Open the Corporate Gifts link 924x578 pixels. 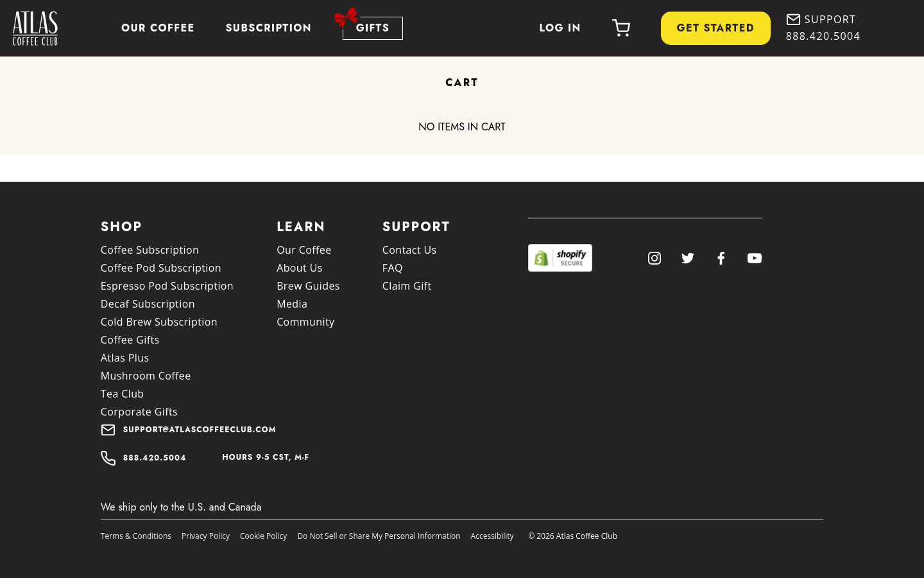[x=139, y=412]
